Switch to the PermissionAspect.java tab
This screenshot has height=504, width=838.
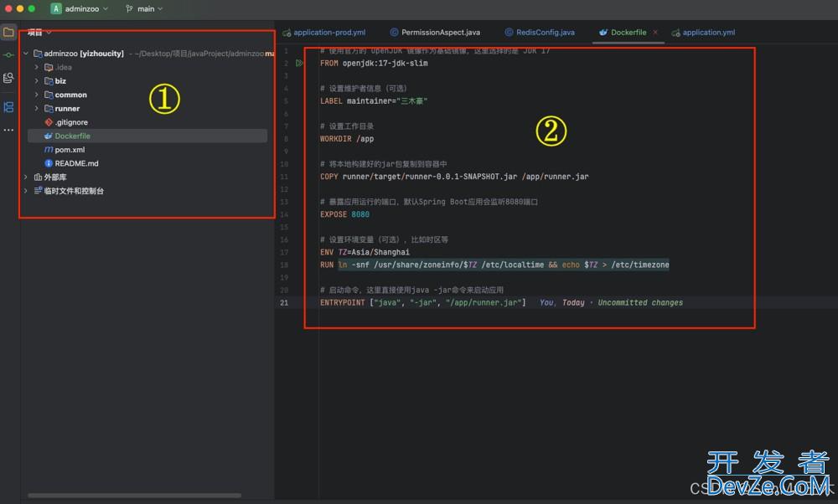point(434,33)
